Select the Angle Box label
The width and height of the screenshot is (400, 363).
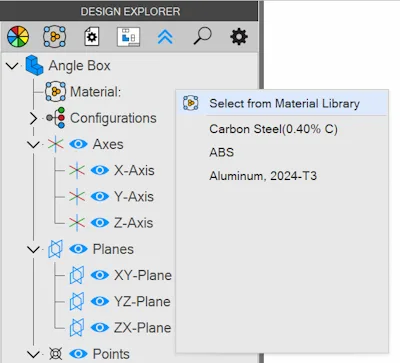[x=79, y=66]
